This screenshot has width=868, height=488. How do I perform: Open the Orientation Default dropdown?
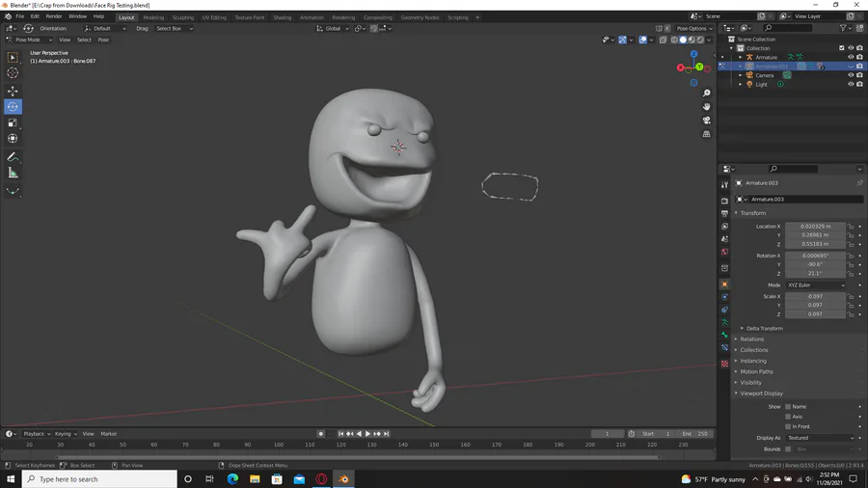[x=104, y=28]
